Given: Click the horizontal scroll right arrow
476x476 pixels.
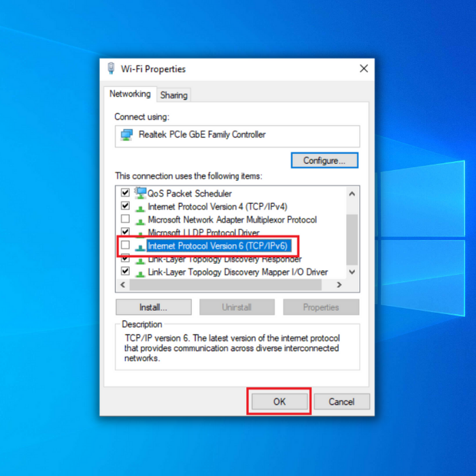Looking at the screenshot, I should (x=339, y=285).
